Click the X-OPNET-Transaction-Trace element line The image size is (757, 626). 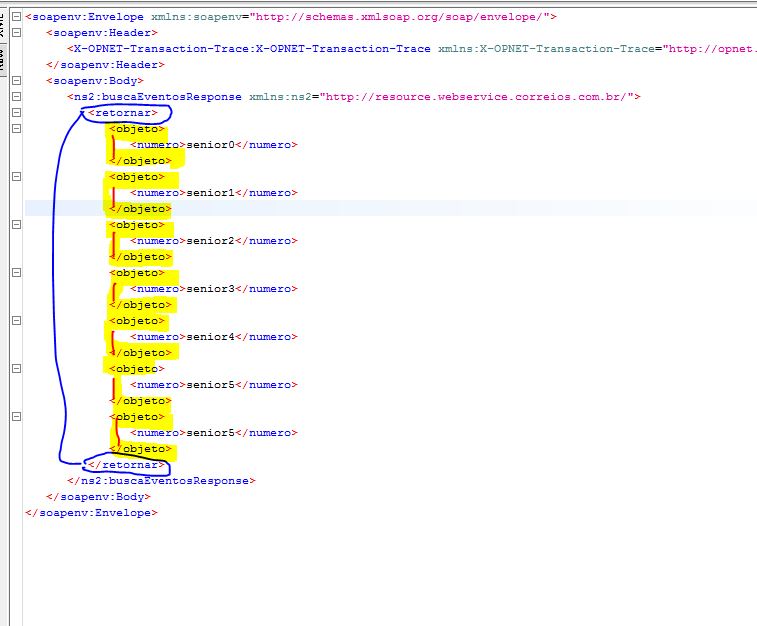[250, 49]
